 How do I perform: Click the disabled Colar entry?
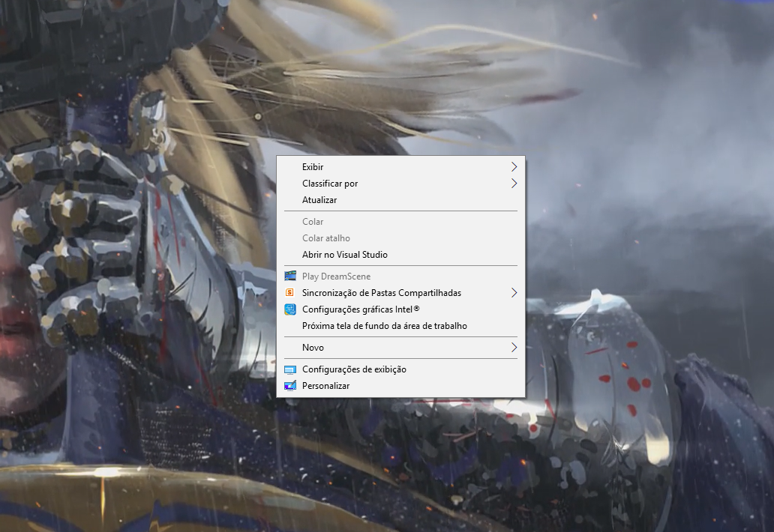coord(400,221)
